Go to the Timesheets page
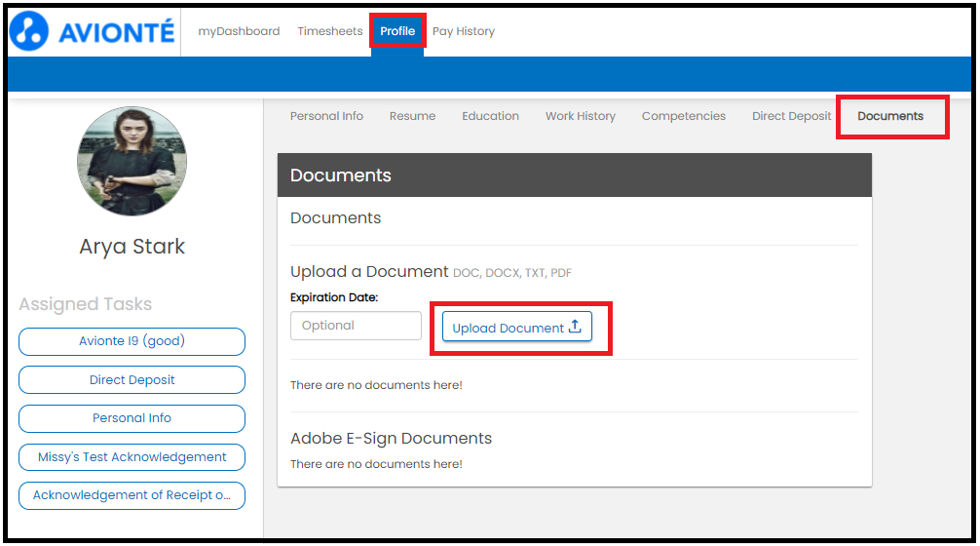The width and height of the screenshot is (980, 546). (x=330, y=31)
